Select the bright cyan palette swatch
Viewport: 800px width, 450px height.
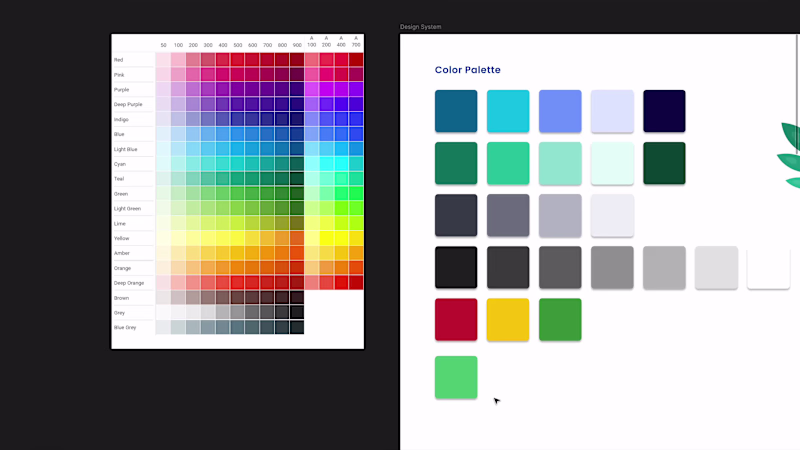tap(508, 111)
